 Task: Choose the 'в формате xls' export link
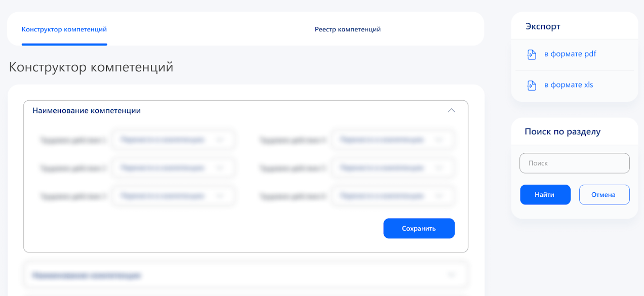568,85
